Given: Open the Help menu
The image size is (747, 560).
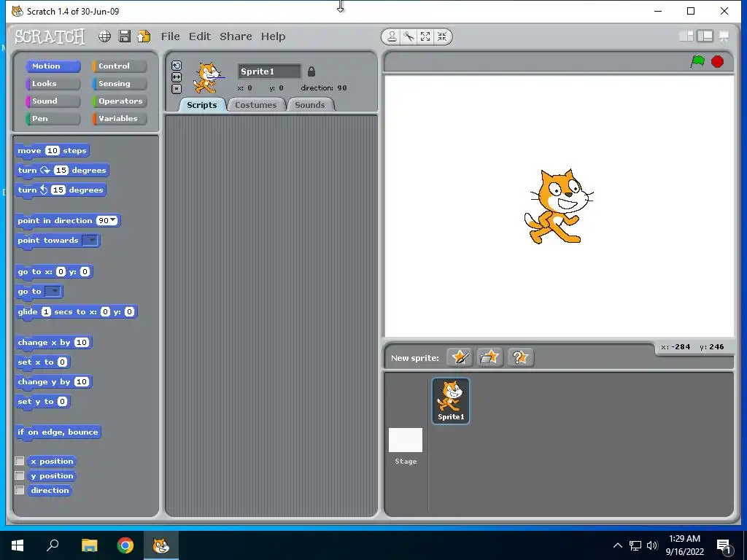Looking at the screenshot, I should (273, 36).
